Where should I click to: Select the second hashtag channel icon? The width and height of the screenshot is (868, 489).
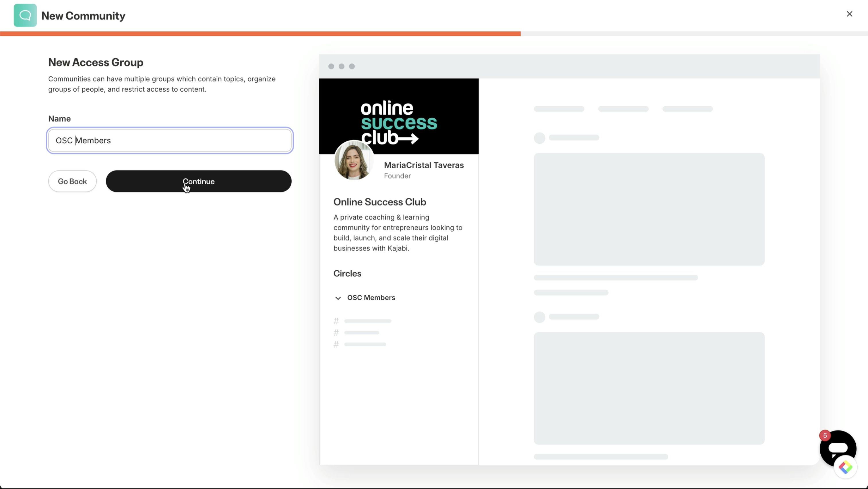(336, 332)
